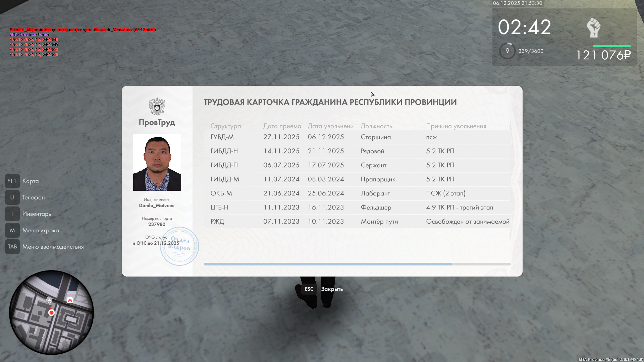Click the ПровТруд coat of arms emblem
Screen dimensions: 644x362
(157, 106)
